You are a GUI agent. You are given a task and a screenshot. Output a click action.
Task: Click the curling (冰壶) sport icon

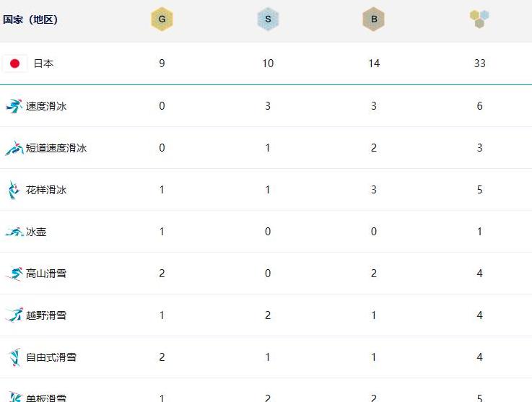[14, 232]
